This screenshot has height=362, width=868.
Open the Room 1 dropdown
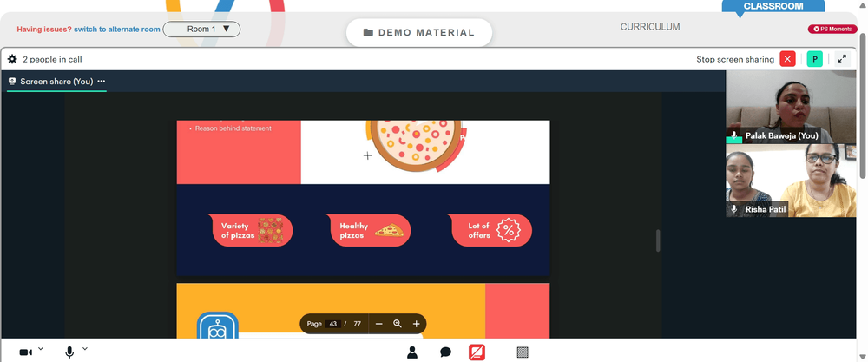click(x=201, y=29)
